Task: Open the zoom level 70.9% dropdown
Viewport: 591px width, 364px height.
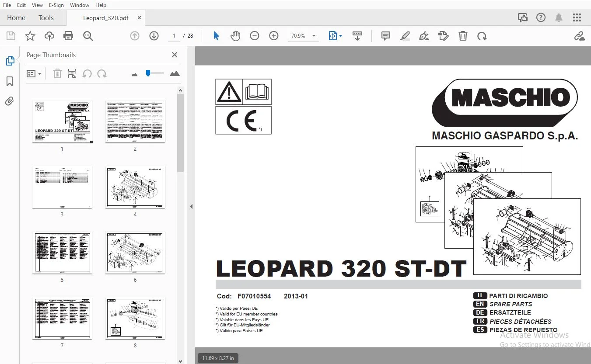Action: click(303, 36)
